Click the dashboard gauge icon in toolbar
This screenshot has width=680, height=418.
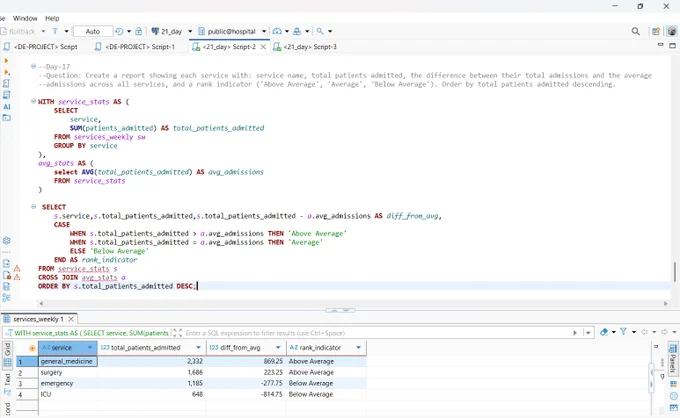277,31
